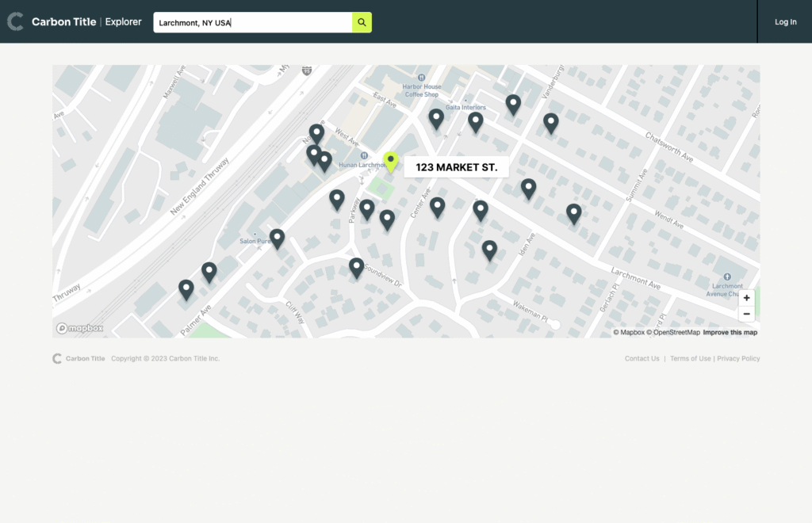Click the location search input field

(x=252, y=22)
